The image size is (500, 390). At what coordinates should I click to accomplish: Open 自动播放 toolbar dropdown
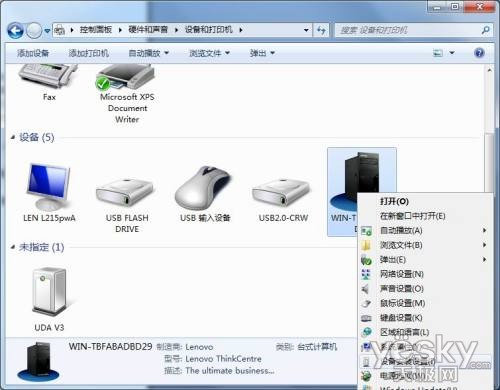[149, 53]
